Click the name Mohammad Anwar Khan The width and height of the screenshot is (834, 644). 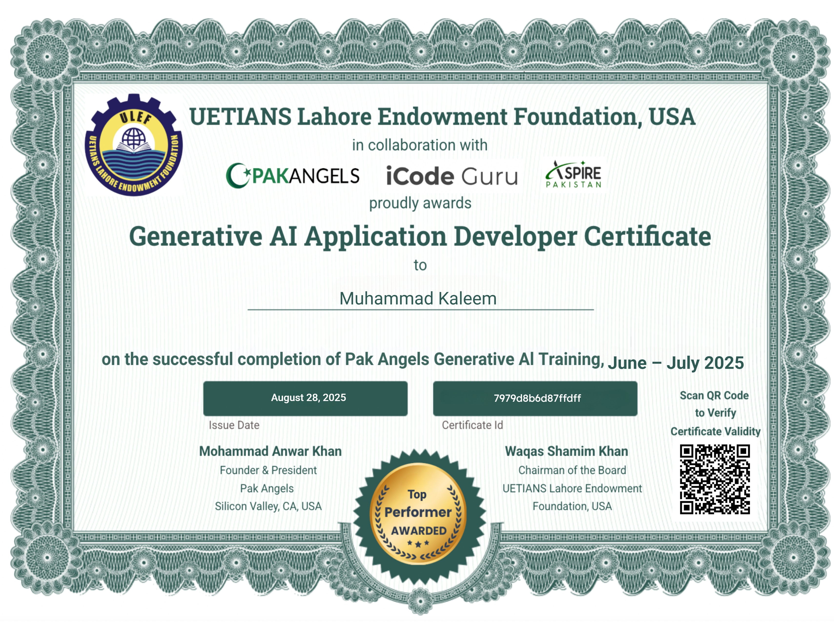pyautogui.click(x=270, y=451)
